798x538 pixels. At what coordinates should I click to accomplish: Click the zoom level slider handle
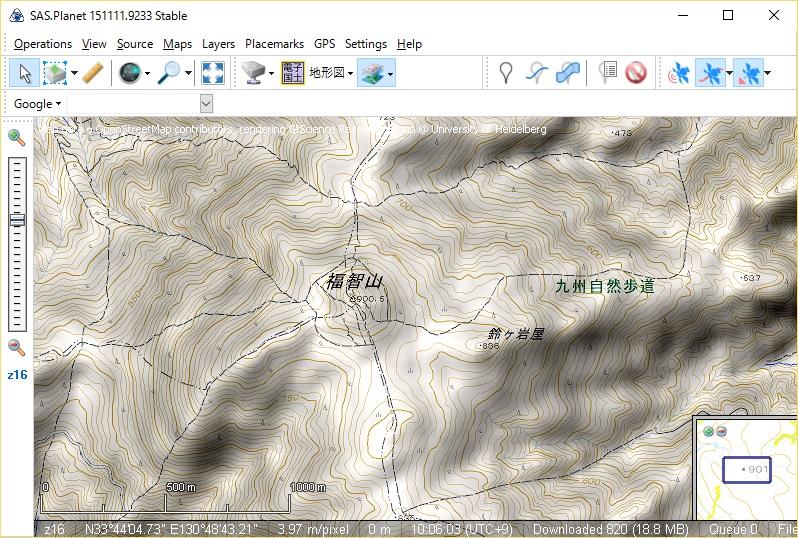(17, 220)
